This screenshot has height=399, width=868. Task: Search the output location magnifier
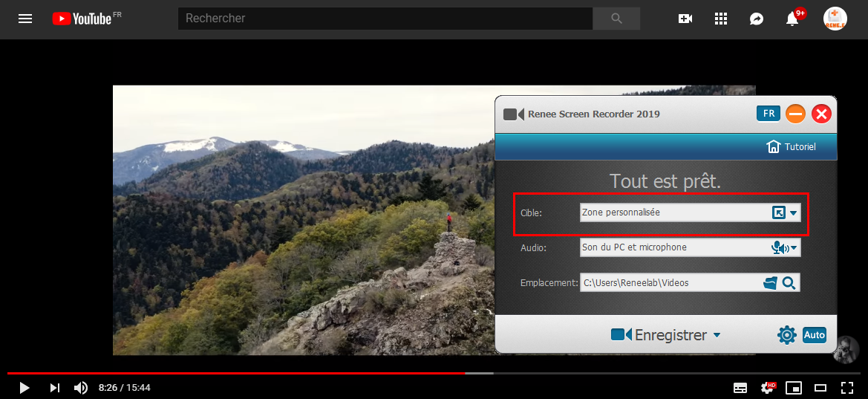tap(789, 282)
